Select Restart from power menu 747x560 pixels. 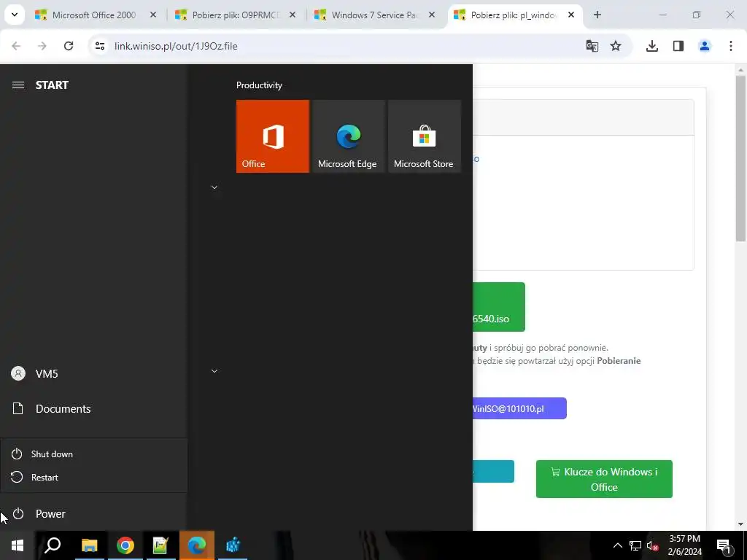click(93, 477)
